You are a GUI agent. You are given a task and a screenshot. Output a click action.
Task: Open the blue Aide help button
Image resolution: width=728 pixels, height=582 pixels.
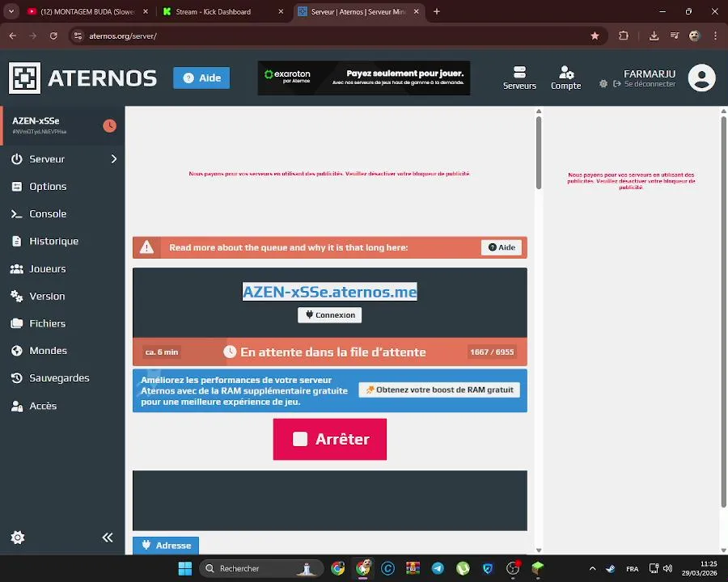(201, 78)
